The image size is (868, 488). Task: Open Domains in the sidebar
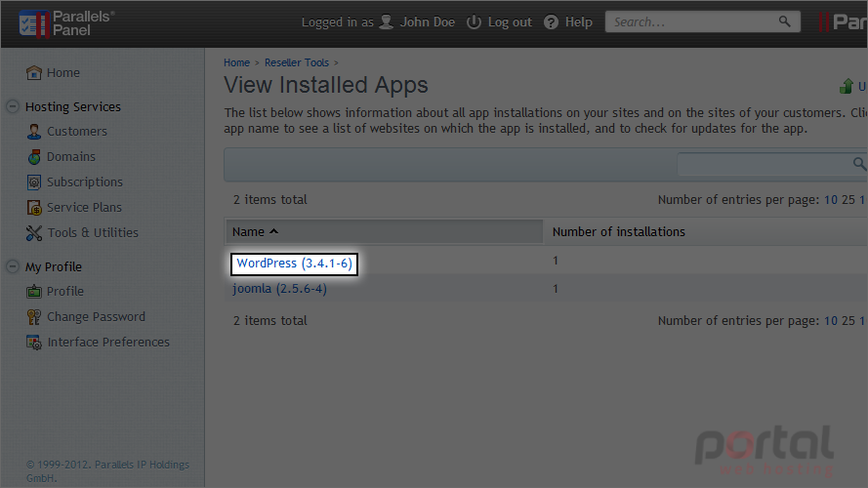tap(71, 156)
